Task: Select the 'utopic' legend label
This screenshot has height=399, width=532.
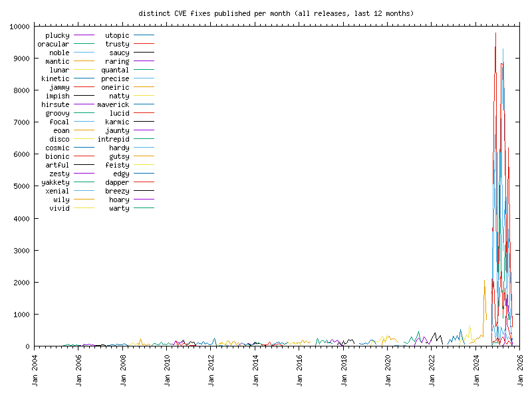Action: click(x=117, y=35)
